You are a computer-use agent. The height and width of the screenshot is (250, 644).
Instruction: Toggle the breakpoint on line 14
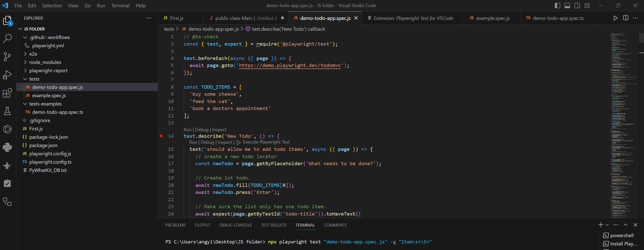pyautogui.click(x=161, y=136)
